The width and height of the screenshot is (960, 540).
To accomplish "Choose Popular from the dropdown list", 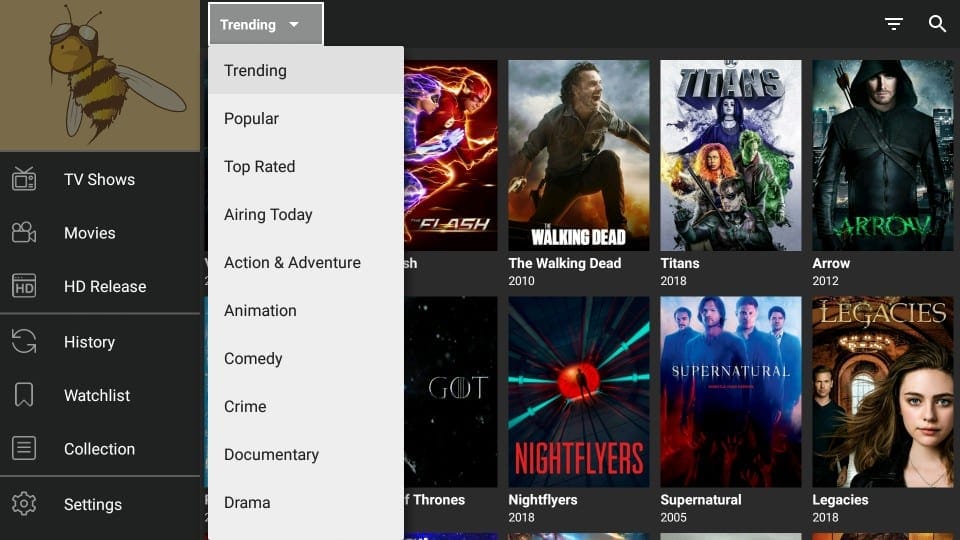I will click(306, 118).
